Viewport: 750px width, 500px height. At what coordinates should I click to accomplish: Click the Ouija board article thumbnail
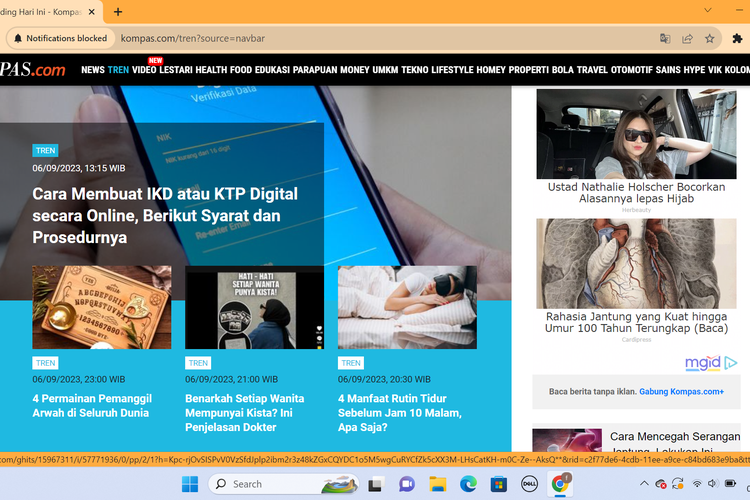click(101, 307)
